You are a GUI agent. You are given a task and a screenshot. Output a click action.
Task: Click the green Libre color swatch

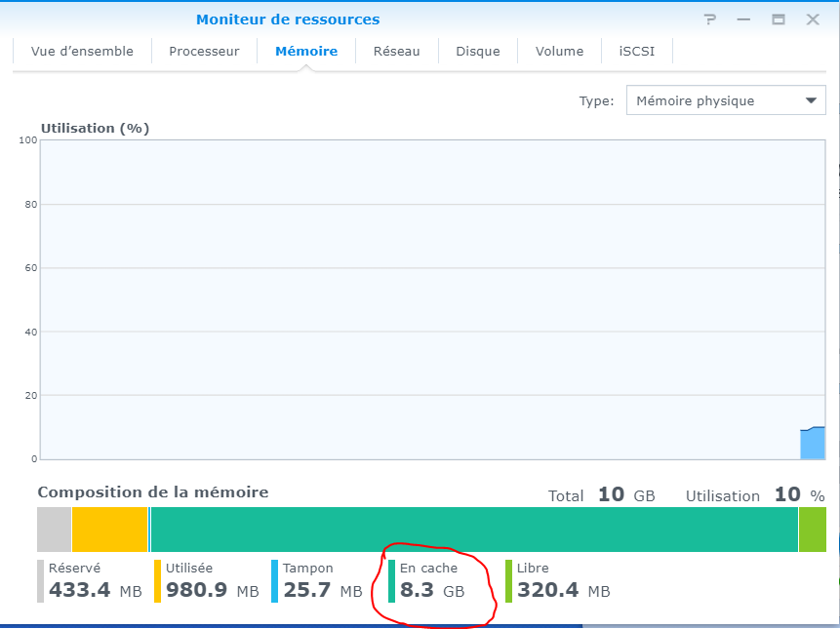509,580
